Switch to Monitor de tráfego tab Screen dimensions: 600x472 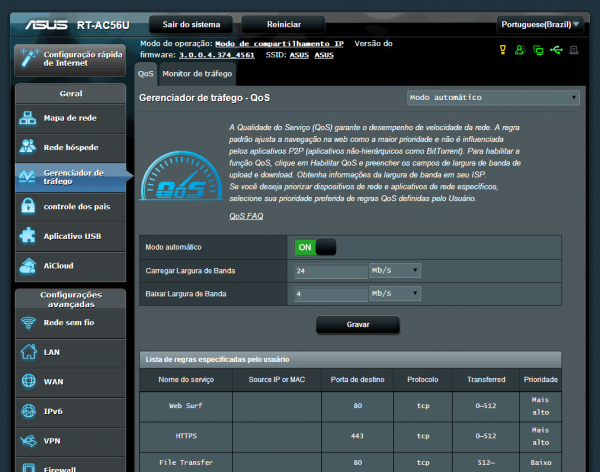[197, 74]
